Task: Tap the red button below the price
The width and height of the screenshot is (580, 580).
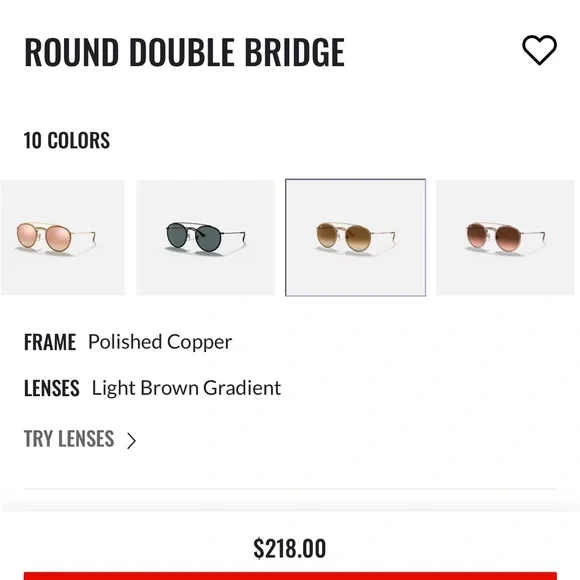Action: (x=290, y=576)
